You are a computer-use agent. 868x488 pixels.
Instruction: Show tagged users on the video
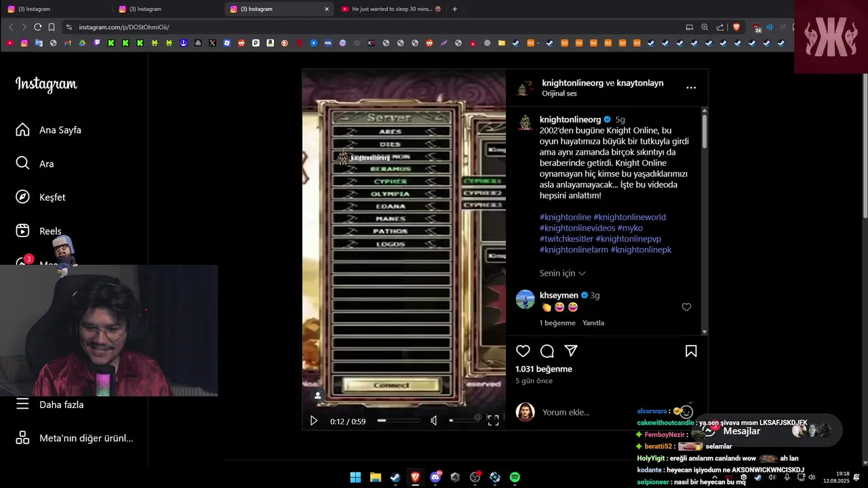click(x=317, y=395)
